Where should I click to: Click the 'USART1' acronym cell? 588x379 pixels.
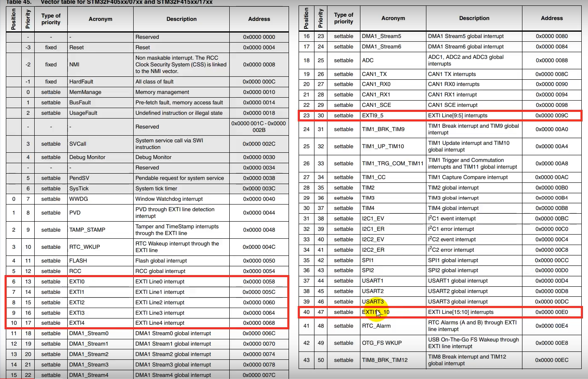pos(393,280)
